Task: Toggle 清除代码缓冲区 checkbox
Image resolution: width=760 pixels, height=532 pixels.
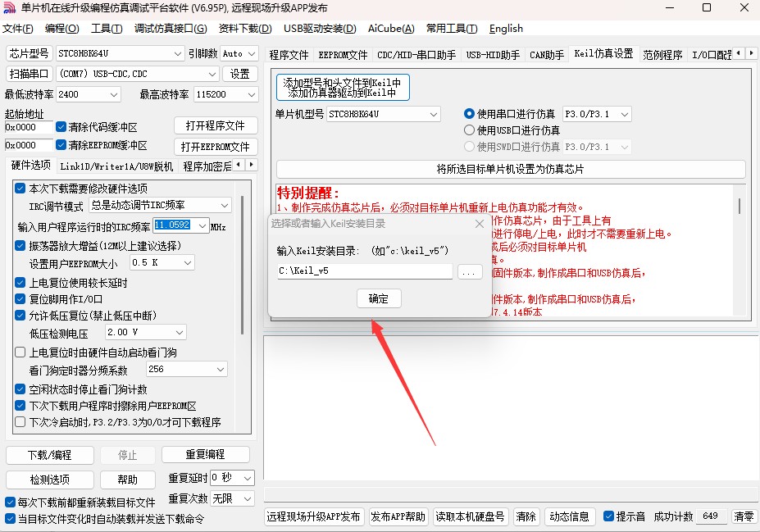Action: click(x=61, y=127)
